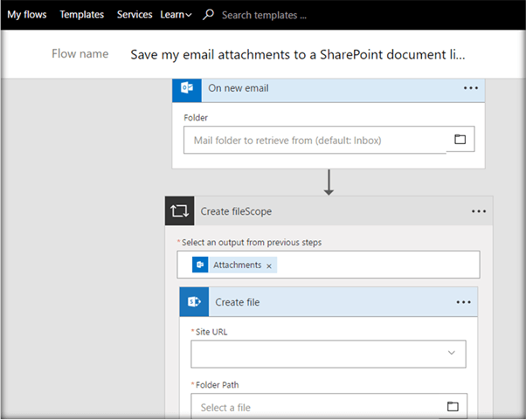The image size is (526, 420).
Task: Click the Create fileScope loop icon
Action: (179, 211)
